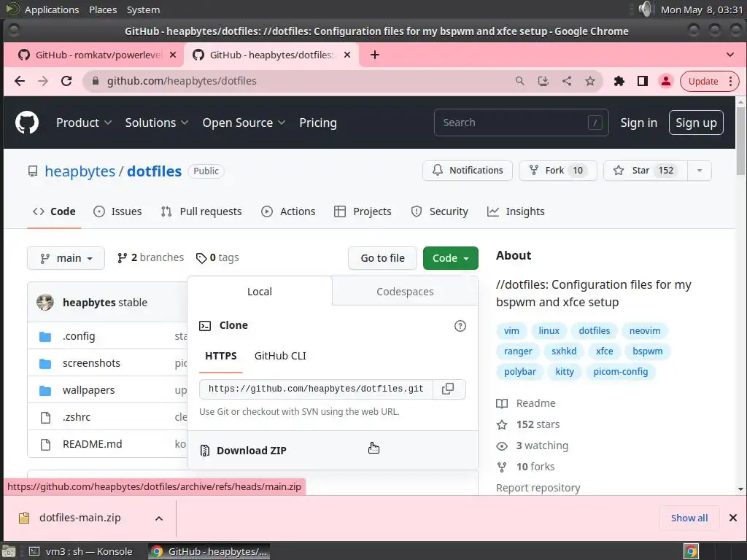Screen dimensions: 747x560
Task: Bookmark this page with star icon
Action: click(x=589, y=81)
